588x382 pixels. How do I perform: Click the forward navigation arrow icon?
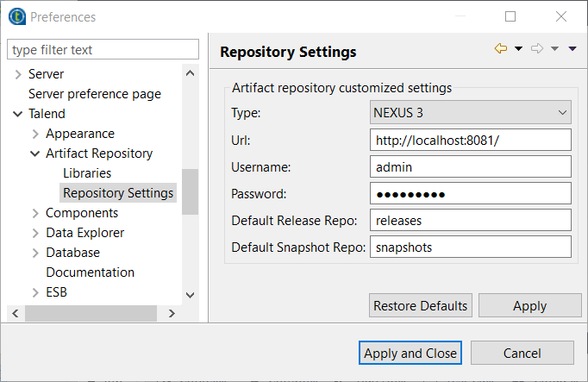tap(537, 49)
